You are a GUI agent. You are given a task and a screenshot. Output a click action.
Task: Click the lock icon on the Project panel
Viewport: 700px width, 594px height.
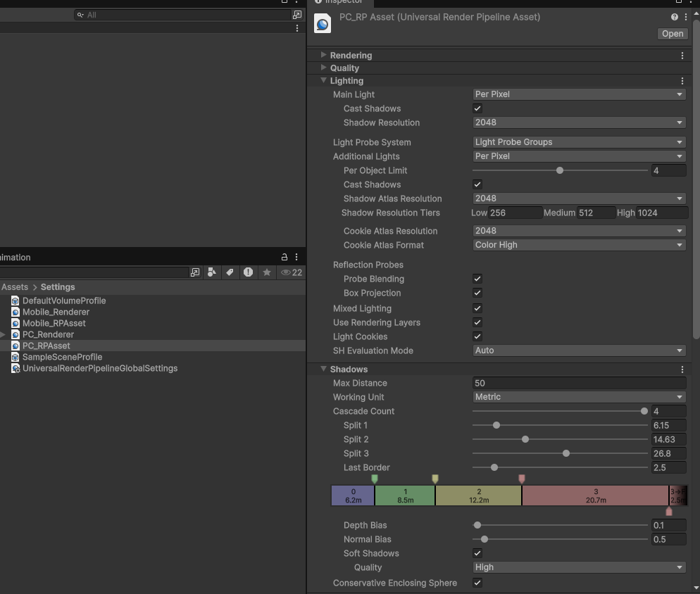[285, 258]
